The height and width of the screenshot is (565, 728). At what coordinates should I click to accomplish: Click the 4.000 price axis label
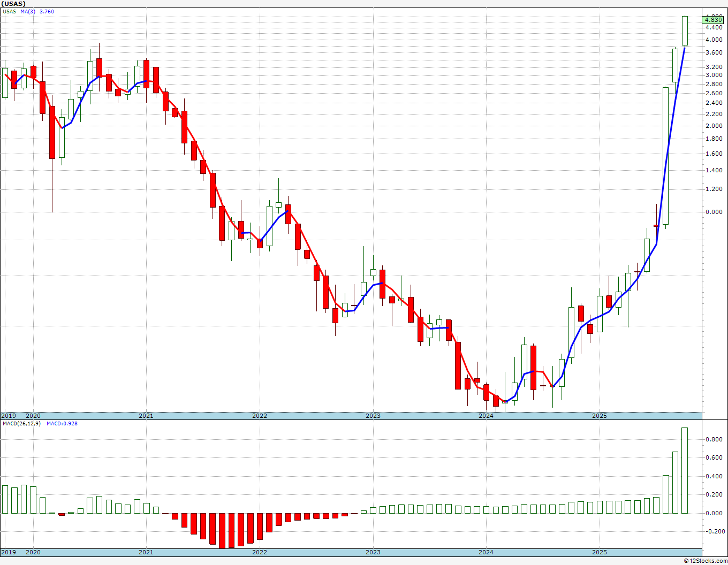coord(714,40)
